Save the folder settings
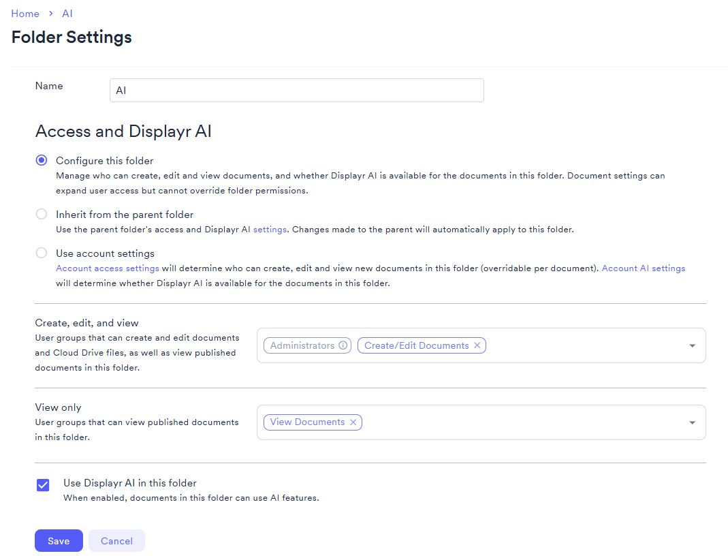 click(59, 540)
